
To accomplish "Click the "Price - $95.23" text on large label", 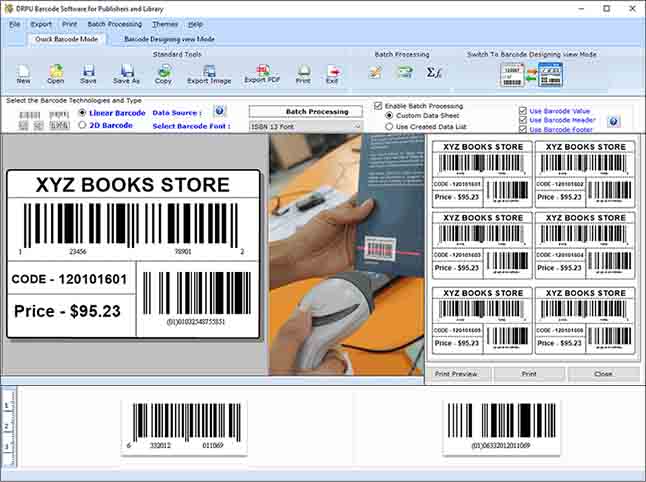I will pos(67,311).
